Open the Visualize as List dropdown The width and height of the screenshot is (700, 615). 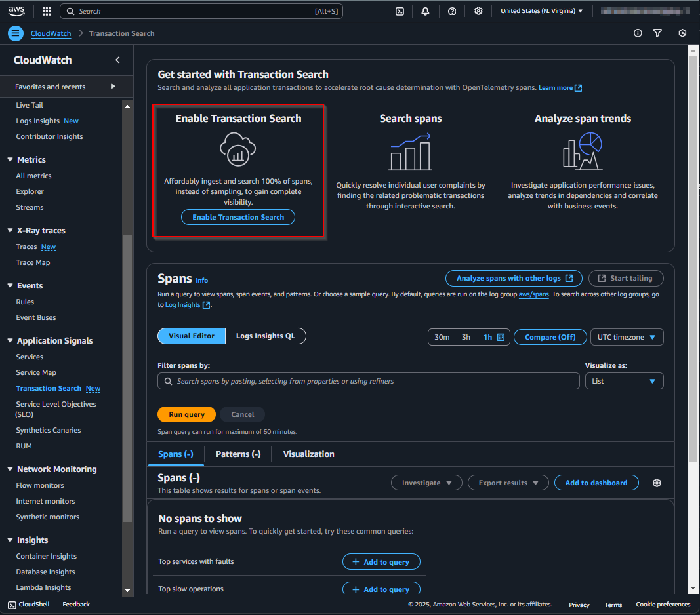[624, 381]
